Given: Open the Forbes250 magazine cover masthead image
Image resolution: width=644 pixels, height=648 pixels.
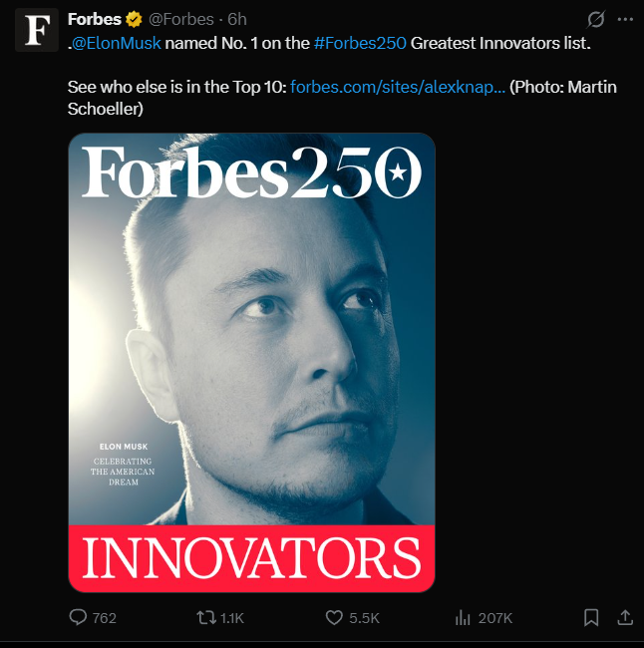Looking at the screenshot, I should [x=251, y=174].
